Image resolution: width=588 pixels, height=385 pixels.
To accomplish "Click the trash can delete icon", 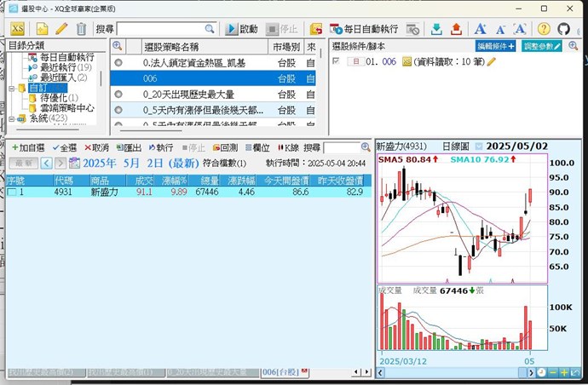I will point(81,29).
